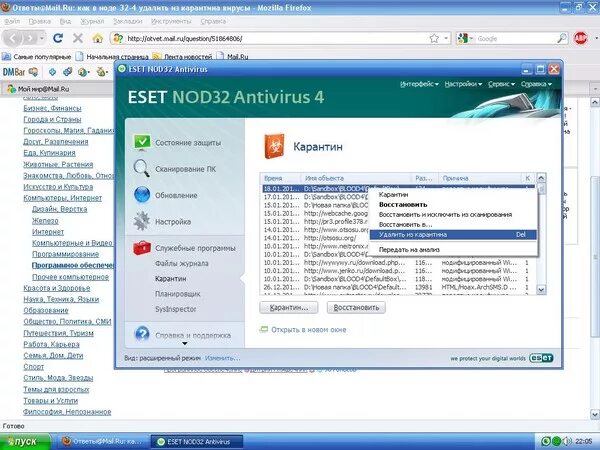This screenshot has width=600, height=450.
Task: Go to the Firefox home page icon
Action: pos(98,38)
